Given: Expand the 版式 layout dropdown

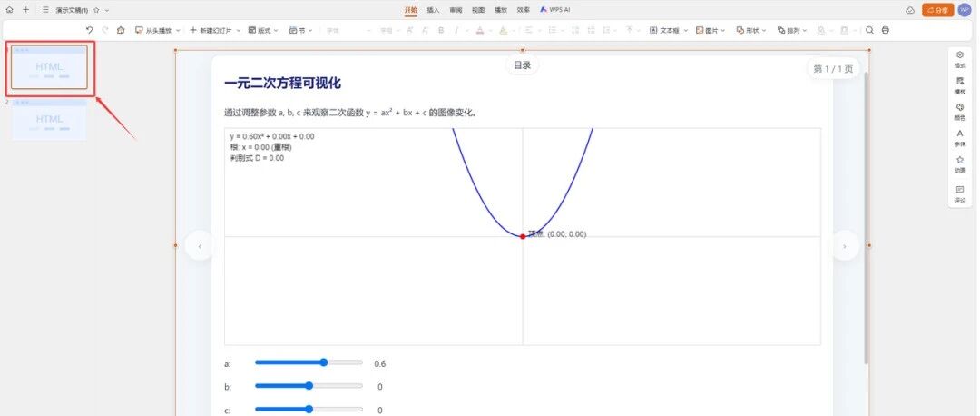Looking at the screenshot, I should pyautogui.click(x=263, y=30).
